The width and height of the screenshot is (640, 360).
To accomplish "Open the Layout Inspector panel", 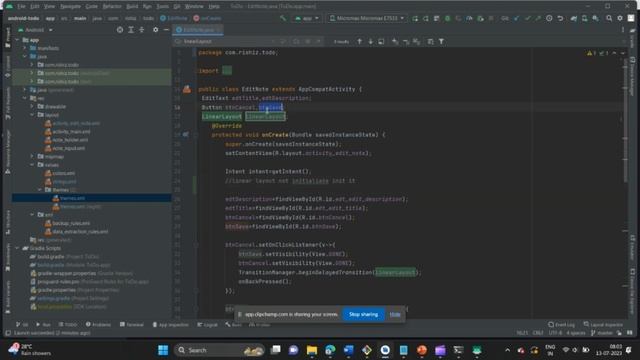I will (x=603, y=324).
